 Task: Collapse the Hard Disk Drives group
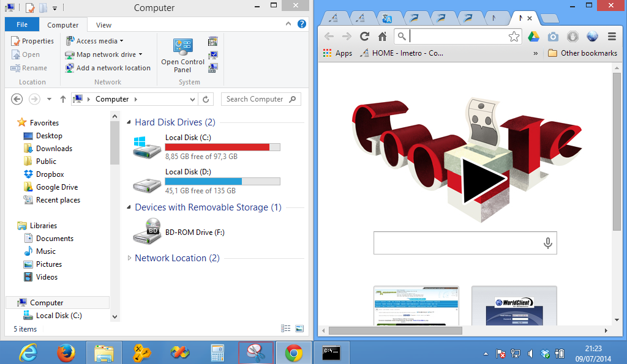click(x=129, y=122)
